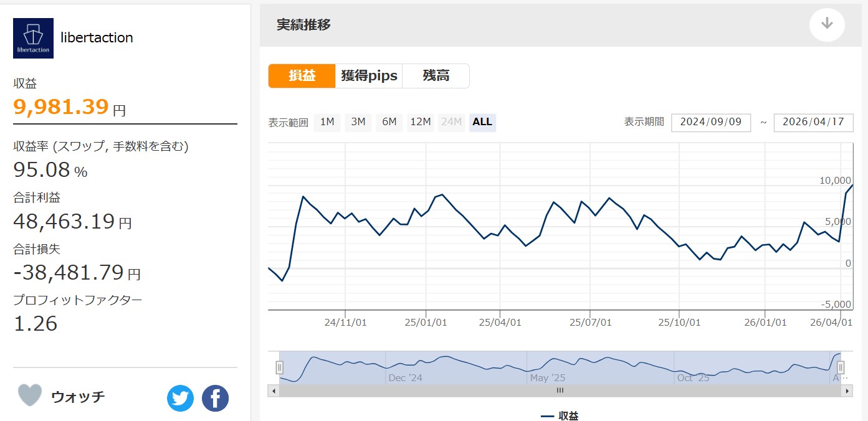Toggle the 収益 legend series
868x421 pixels.
560,415
